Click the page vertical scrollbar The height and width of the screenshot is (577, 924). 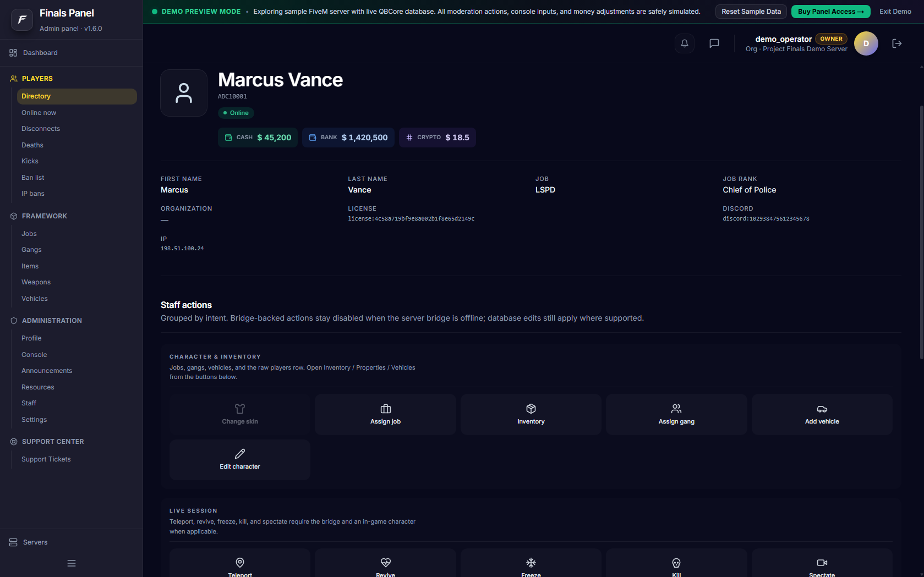(921, 231)
